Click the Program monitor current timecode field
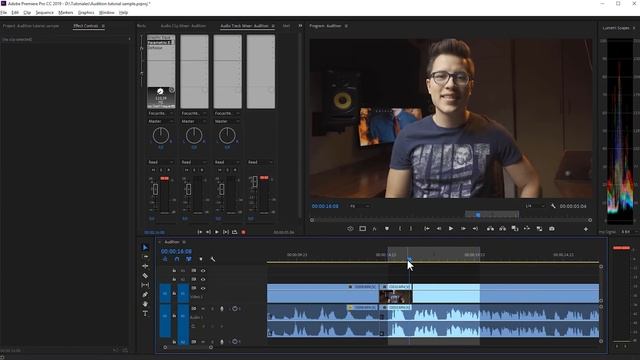640x360 pixels. coord(325,206)
